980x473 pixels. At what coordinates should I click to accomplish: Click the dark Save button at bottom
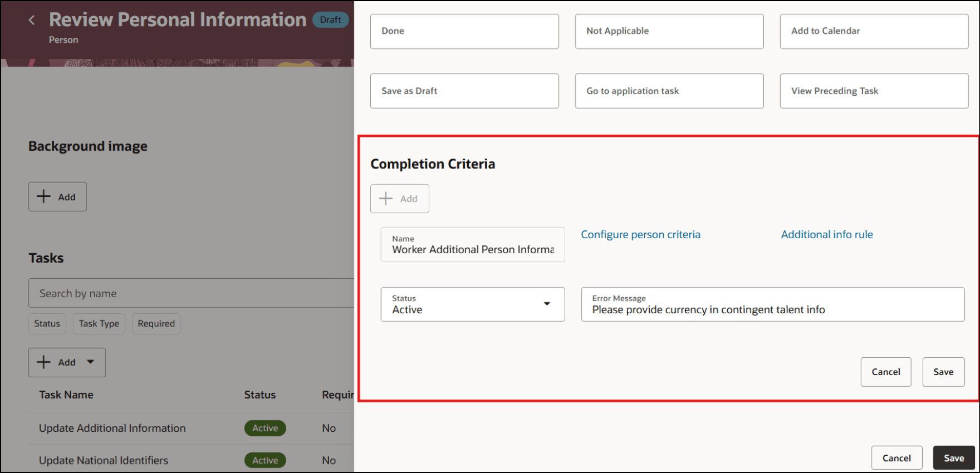954,458
